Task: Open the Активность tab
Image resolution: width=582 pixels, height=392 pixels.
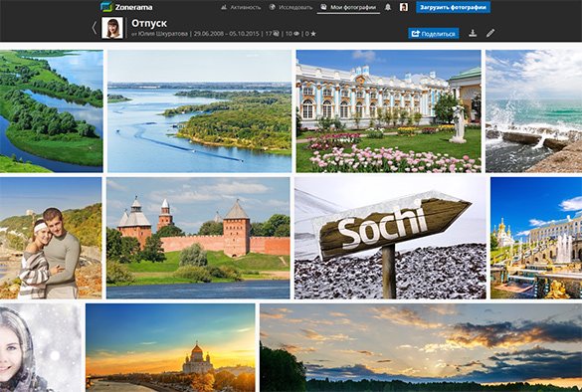Action: pos(241,7)
